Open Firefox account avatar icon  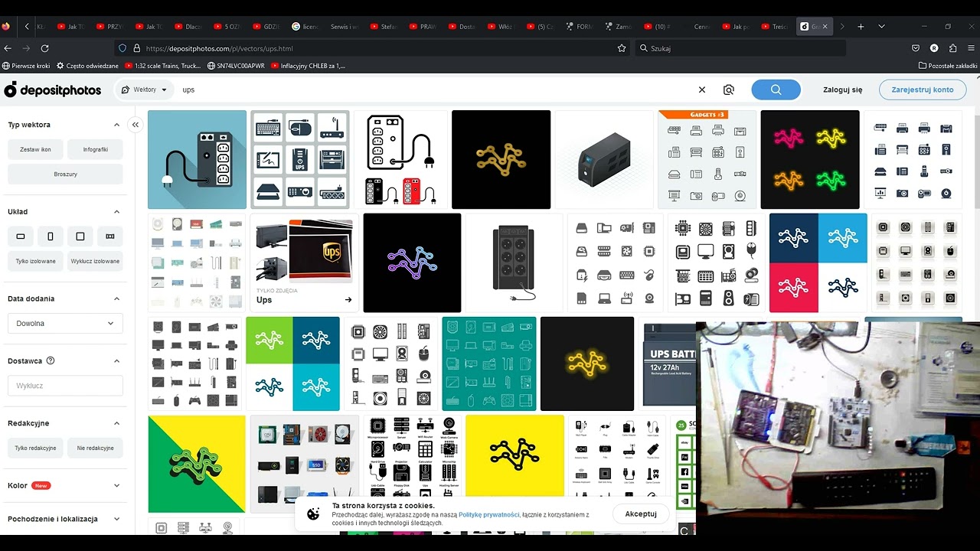point(934,48)
